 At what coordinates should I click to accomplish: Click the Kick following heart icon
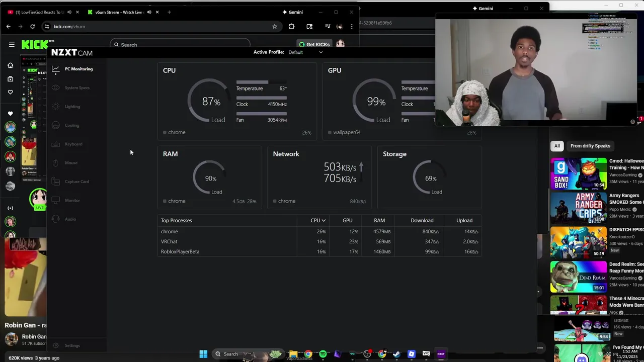(10, 92)
